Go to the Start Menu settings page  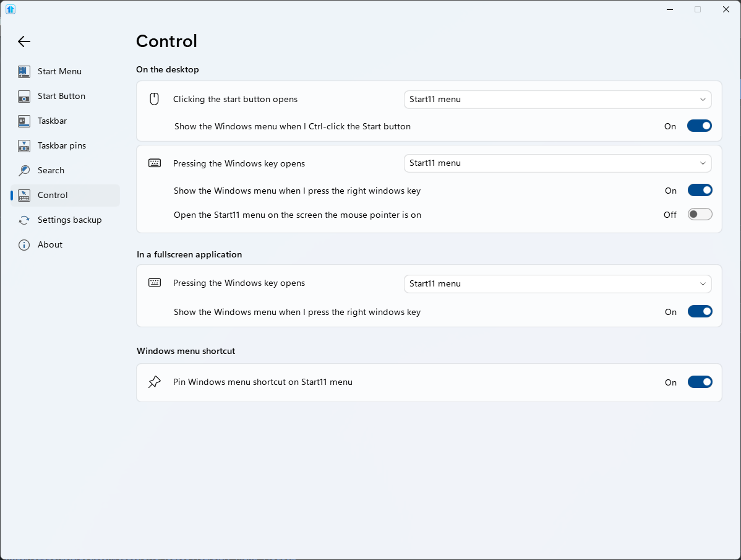pyautogui.click(x=65, y=71)
